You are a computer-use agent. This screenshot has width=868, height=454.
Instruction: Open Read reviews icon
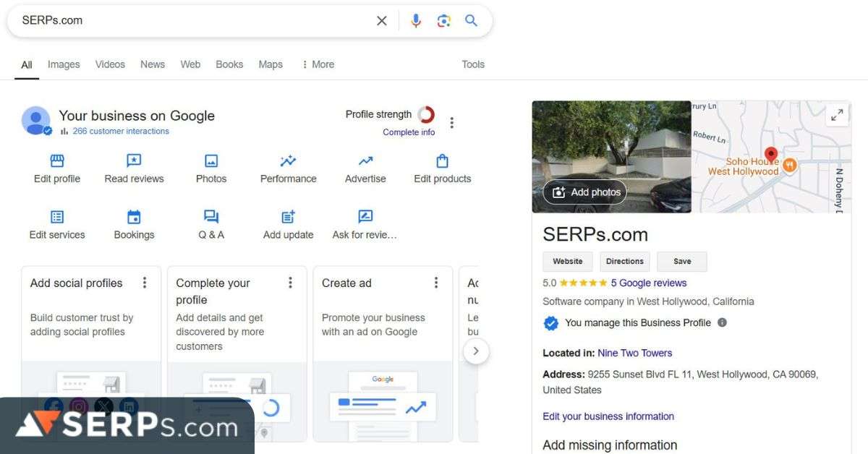(134, 160)
